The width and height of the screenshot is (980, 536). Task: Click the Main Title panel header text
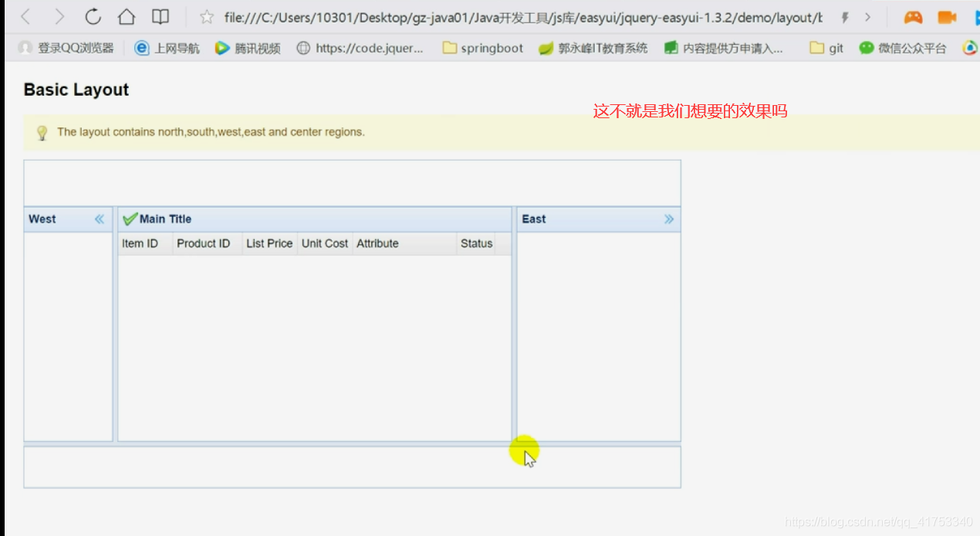point(165,219)
